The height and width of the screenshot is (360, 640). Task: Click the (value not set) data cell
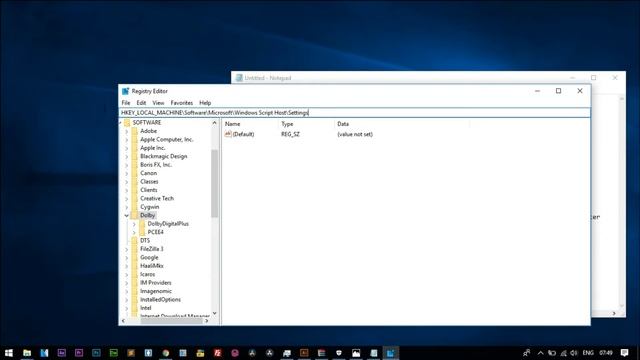coord(355,134)
